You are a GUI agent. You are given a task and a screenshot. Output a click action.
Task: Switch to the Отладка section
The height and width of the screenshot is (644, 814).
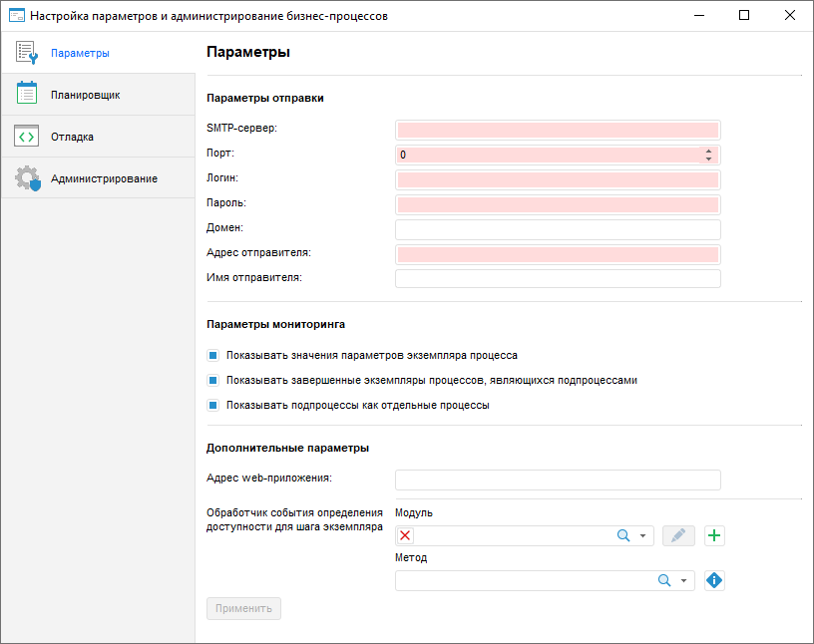tap(72, 137)
